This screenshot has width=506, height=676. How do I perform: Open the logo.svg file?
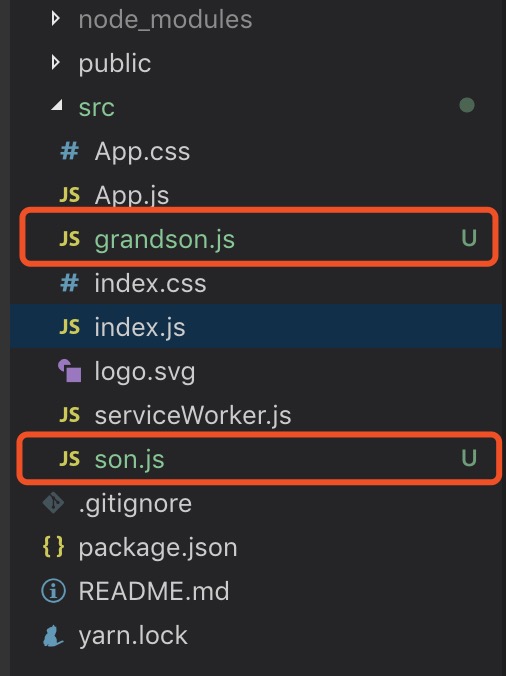click(x=145, y=372)
